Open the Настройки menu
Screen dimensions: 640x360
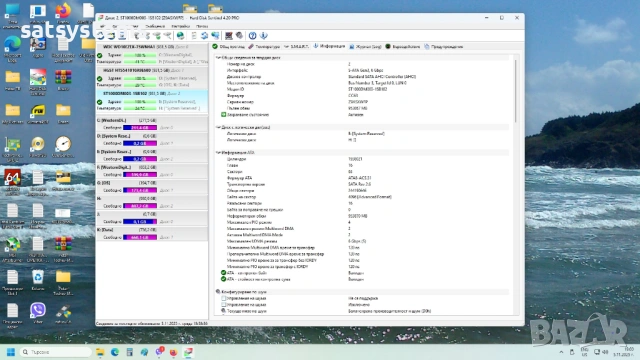point(180,26)
